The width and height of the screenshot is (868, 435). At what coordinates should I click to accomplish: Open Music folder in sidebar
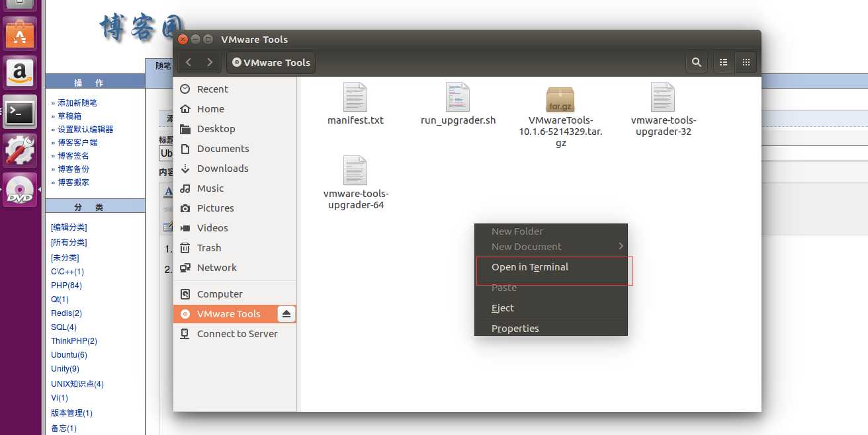point(235,188)
